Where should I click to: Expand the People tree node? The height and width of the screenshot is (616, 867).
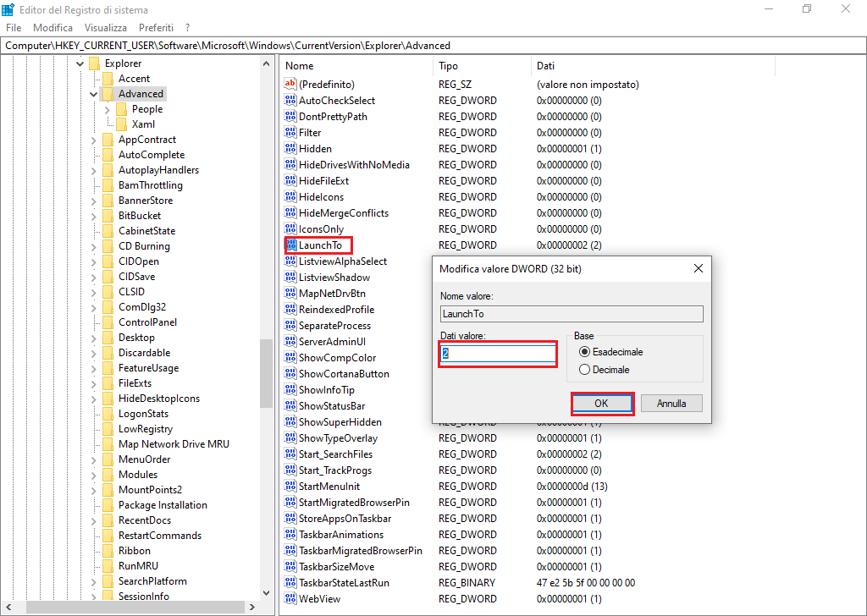pyautogui.click(x=109, y=108)
